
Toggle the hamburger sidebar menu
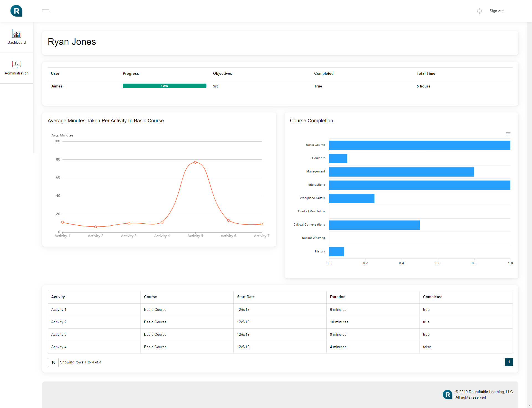pyautogui.click(x=46, y=11)
